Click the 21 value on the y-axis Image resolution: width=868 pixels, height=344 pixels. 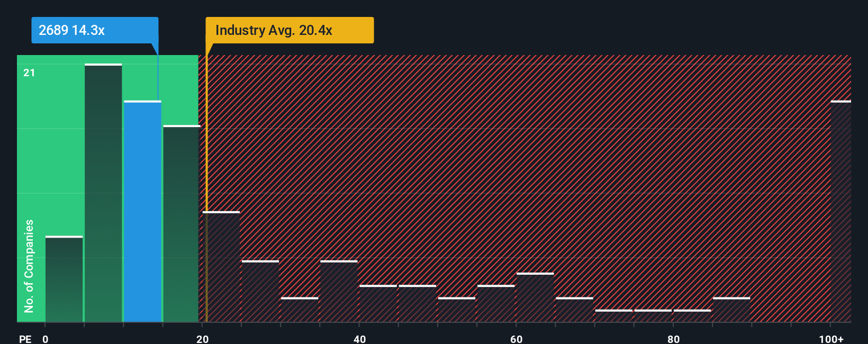click(x=29, y=73)
